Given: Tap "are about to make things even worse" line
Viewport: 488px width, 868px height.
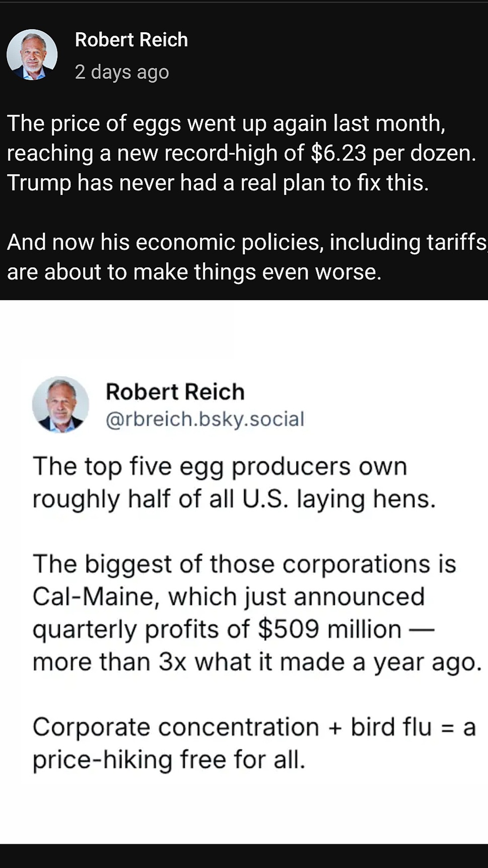Looking at the screenshot, I should pyautogui.click(x=194, y=272).
